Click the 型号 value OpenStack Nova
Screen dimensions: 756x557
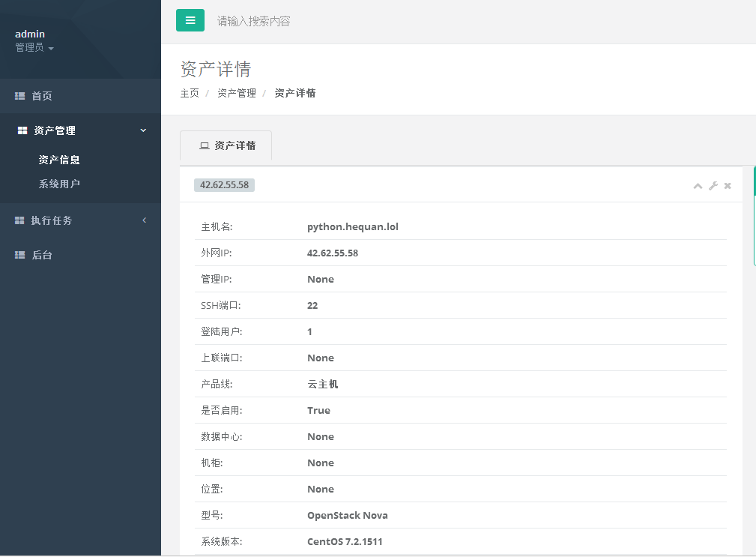(x=348, y=516)
